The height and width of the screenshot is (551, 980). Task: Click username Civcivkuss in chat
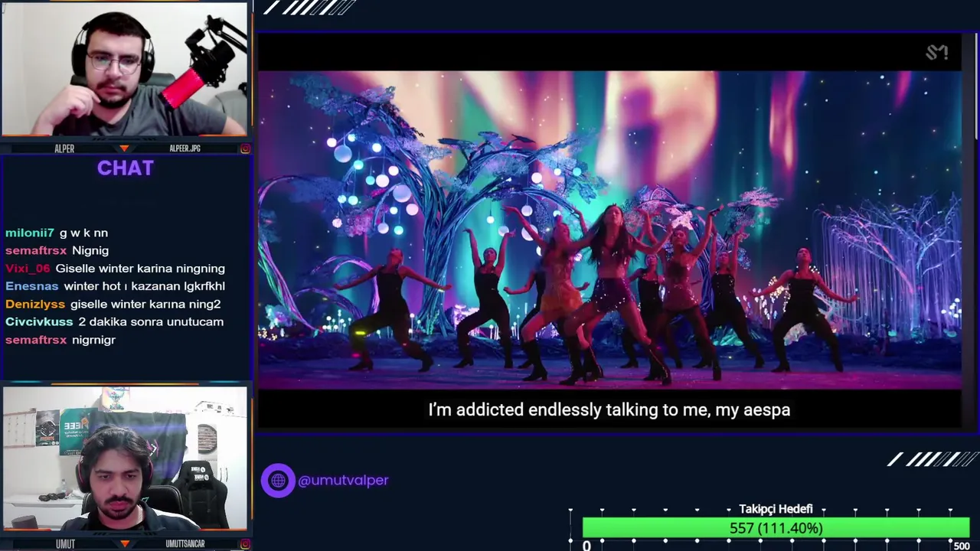[39, 322]
